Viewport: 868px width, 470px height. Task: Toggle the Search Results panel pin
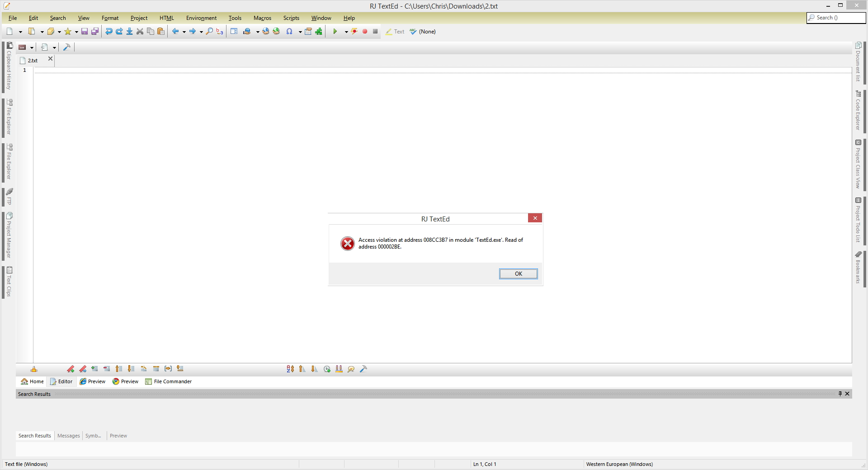point(840,394)
